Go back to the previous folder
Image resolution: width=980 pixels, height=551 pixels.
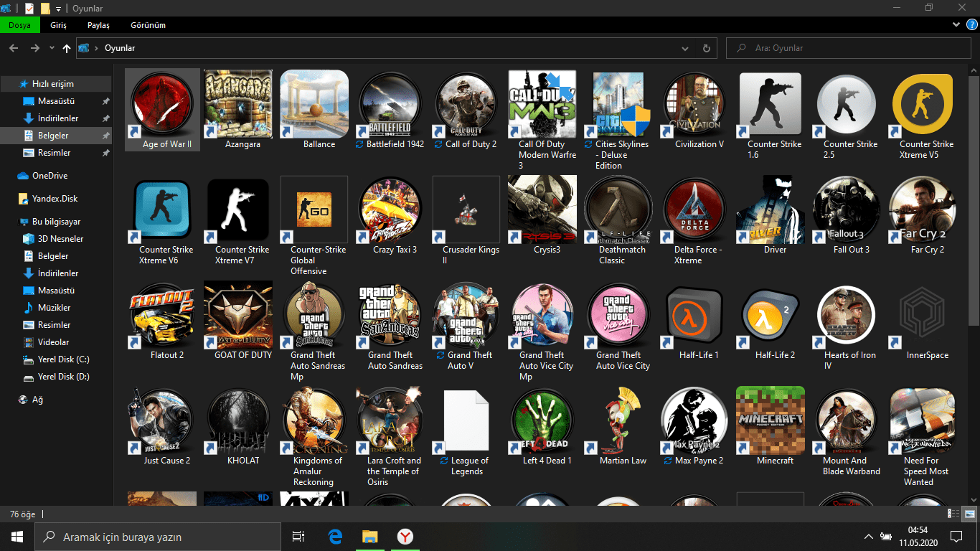pos(14,48)
